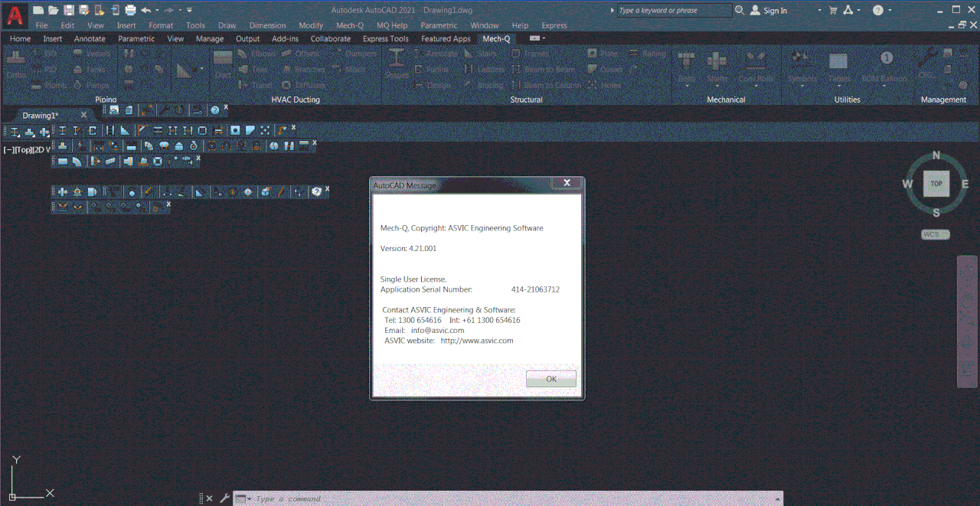Click the command line customize wrench icon

pos(224,498)
